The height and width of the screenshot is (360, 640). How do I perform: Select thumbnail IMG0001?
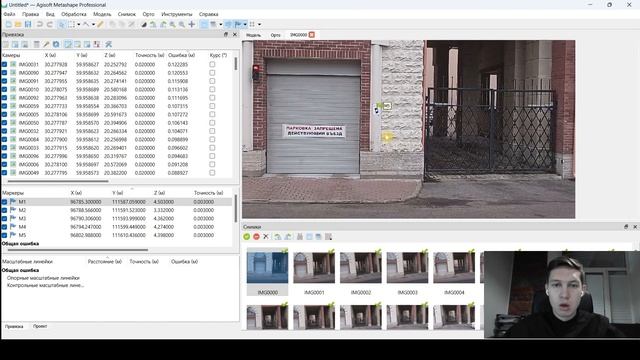pos(314,273)
